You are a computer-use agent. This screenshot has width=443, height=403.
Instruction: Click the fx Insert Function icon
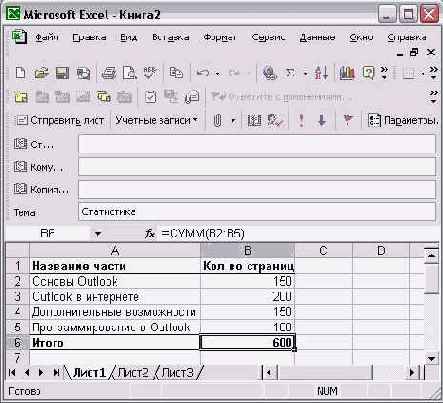point(150,234)
